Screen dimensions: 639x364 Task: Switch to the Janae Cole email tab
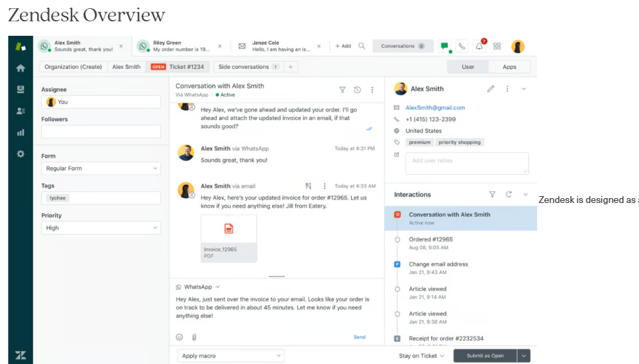(x=280, y=46)
